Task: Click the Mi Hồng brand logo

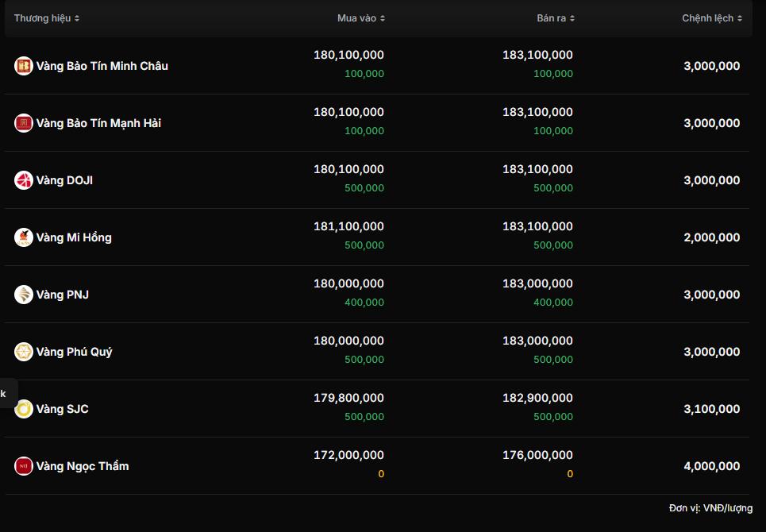Action: click(x=24, y=237)
